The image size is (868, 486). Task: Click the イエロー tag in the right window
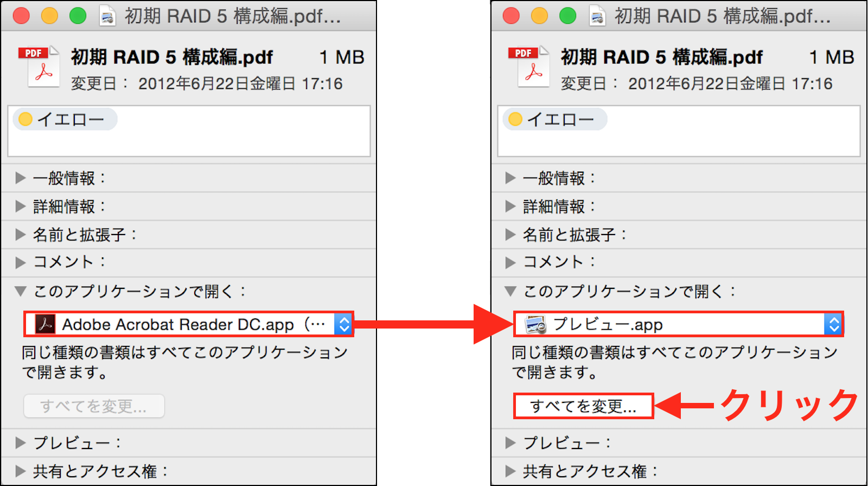coord(555,119)
